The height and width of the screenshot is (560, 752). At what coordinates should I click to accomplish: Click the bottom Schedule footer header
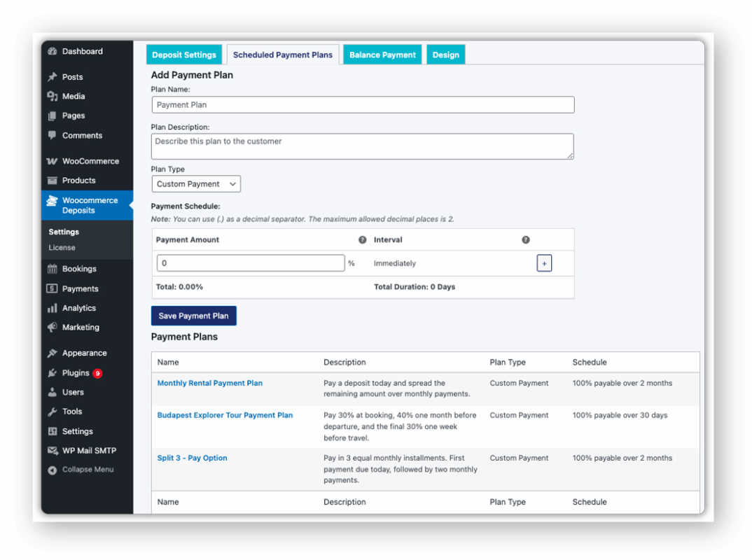point(590,502)
